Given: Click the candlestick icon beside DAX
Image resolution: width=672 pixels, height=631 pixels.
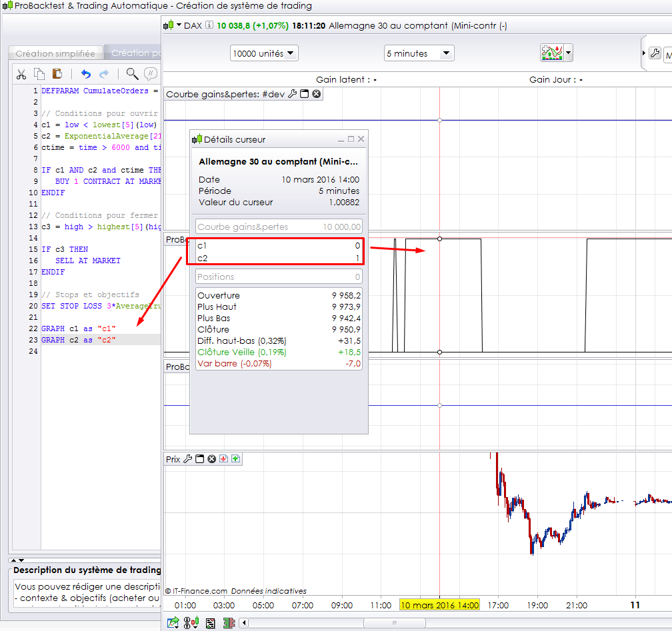Looking at the screenshot, I should (169, 25).
